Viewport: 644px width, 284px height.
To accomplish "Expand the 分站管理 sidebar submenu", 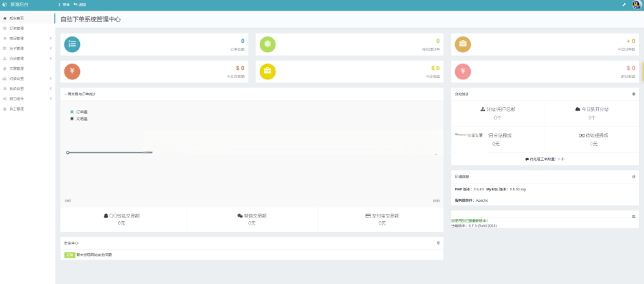I will pyautogui.click(x=27, y=58).
